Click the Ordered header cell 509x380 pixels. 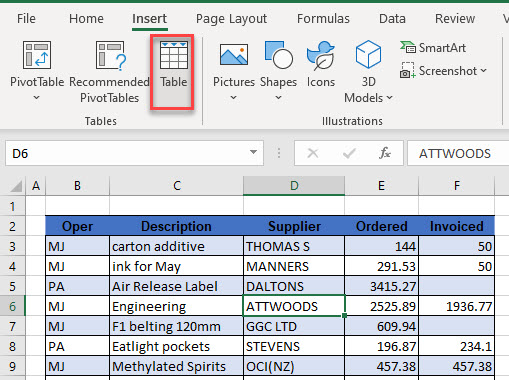381,226
